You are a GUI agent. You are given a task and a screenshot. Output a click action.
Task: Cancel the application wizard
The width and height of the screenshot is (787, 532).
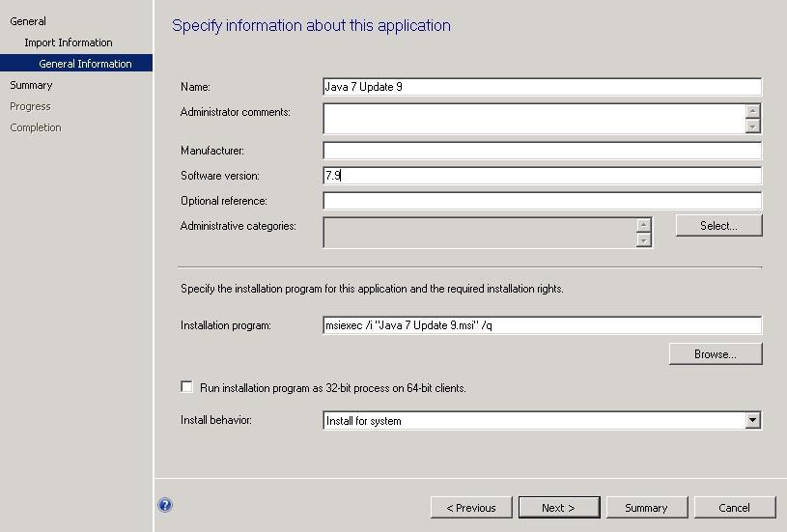[x=734, y=508]
